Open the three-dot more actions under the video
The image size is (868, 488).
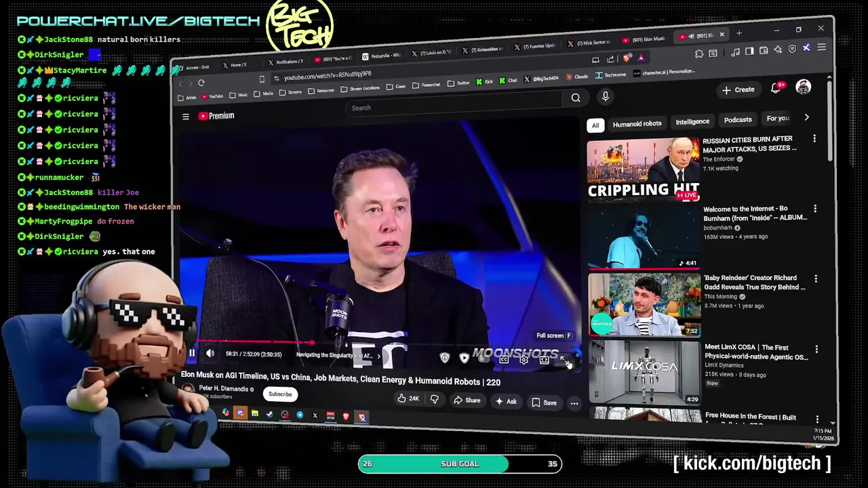(x=574, y=403)
